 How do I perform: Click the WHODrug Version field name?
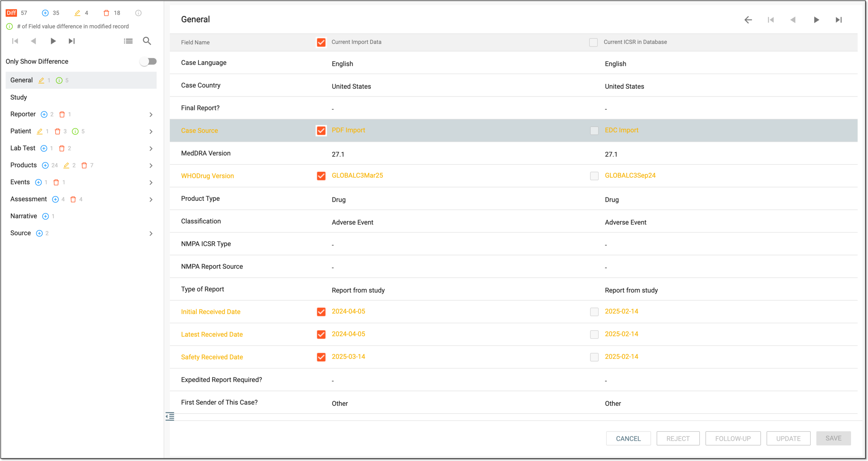tap(208, 176)
